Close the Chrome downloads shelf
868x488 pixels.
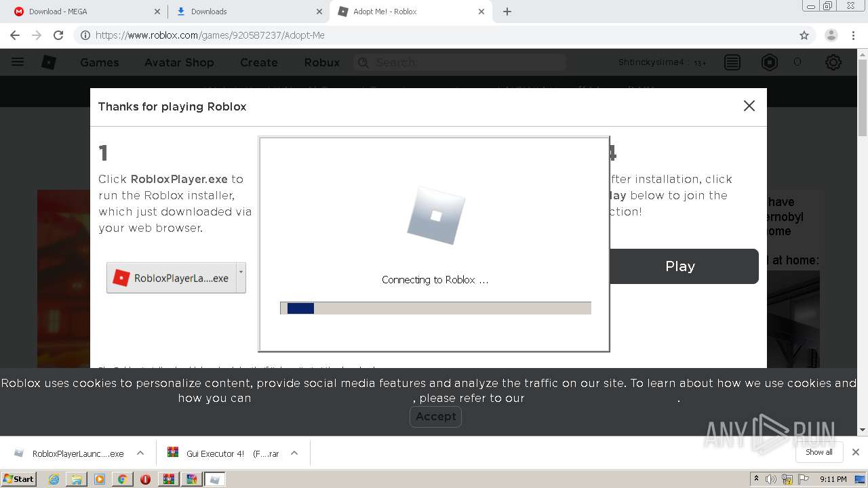tap(856, 452)
